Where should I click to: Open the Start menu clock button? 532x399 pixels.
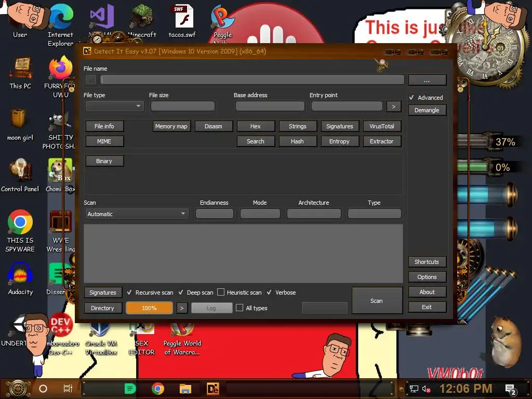[x=19, y=389]
